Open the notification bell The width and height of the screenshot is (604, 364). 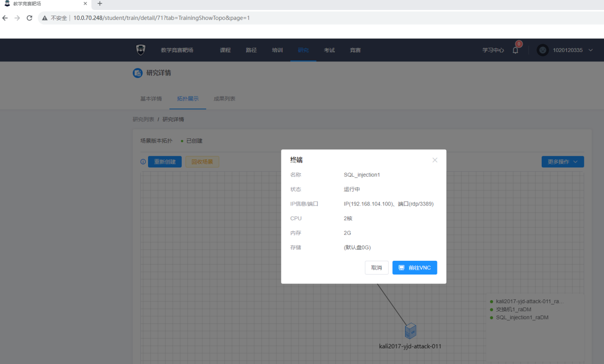click(x=515, y=50)
